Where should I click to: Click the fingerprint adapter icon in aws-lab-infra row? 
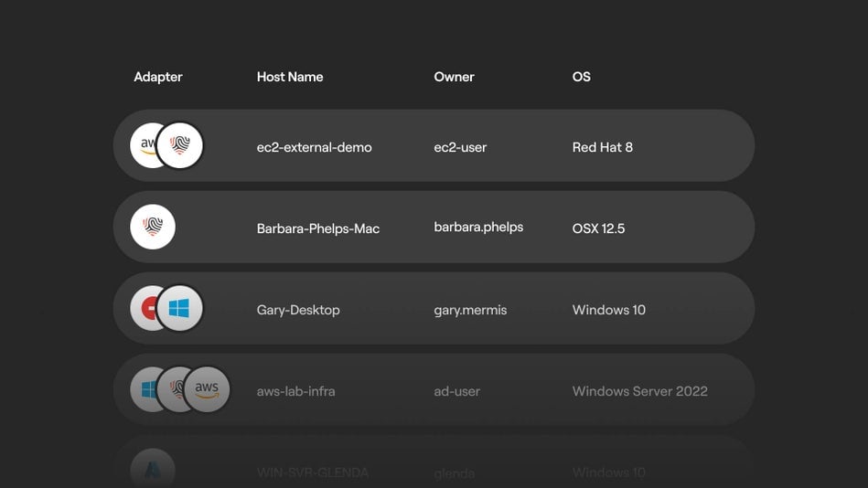[174, 390]
